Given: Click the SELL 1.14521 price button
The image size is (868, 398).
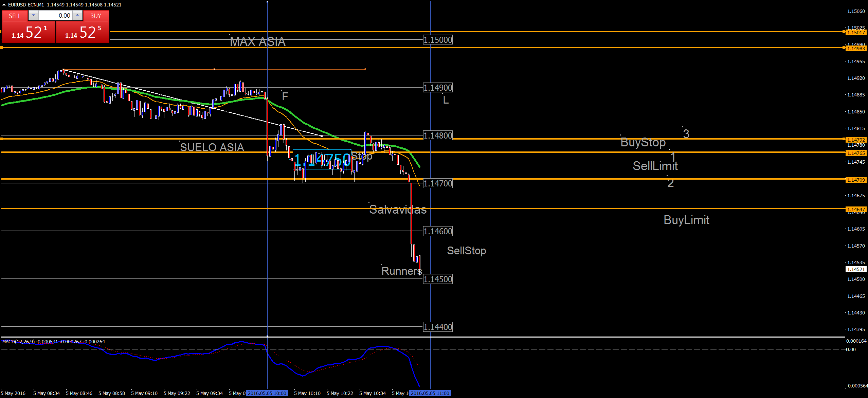Looking at the screenshot, I should (29, 32).
